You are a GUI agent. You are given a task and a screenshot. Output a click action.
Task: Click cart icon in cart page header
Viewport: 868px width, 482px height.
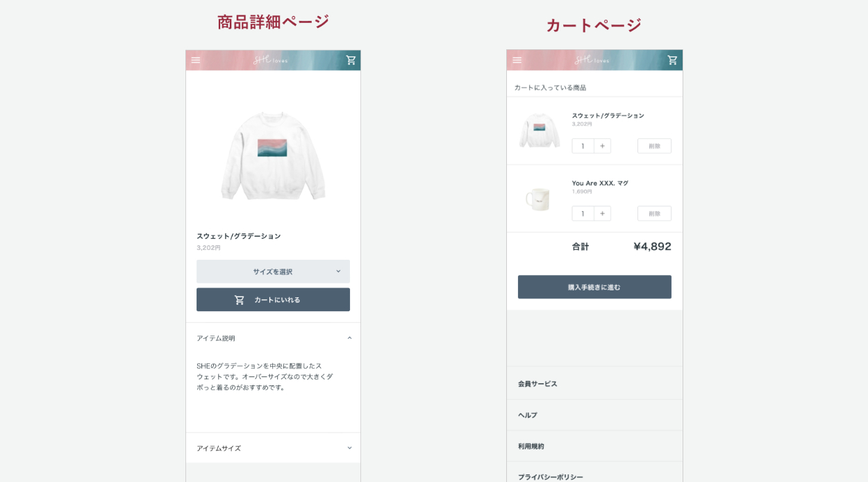pyautogui.click(x=672, y=60)
